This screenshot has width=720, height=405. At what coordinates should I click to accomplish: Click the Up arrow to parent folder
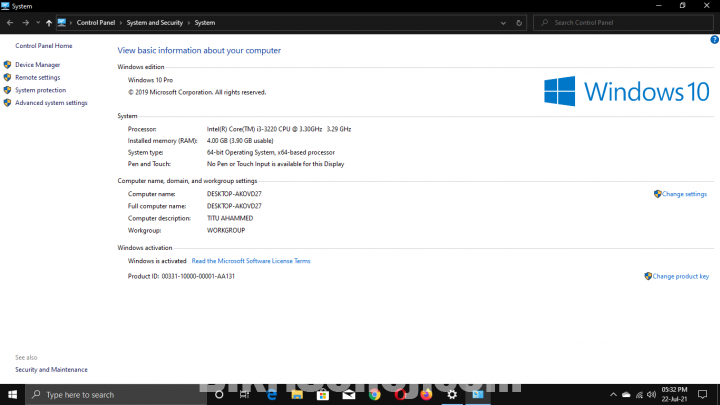pos(48,22)
